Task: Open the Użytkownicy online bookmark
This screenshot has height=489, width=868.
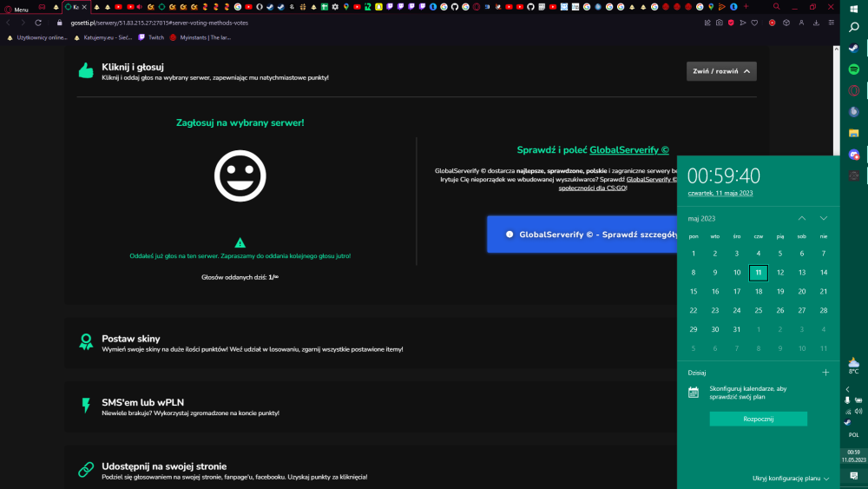Action: tap(37, 37)
